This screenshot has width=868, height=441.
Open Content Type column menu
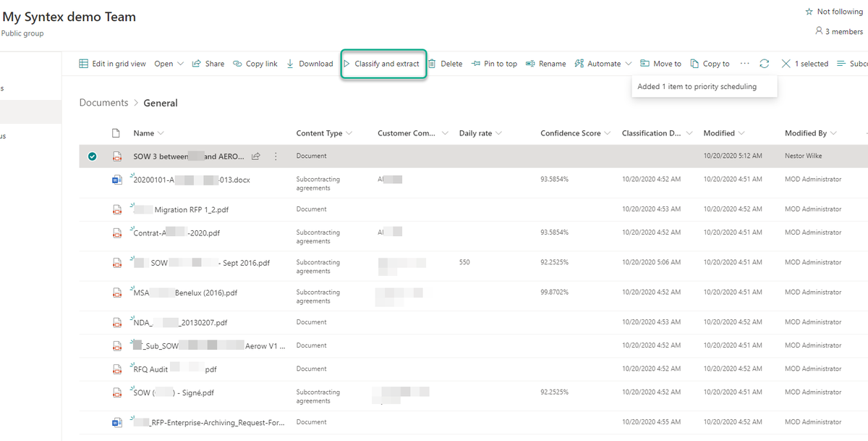tap(324, 133)
